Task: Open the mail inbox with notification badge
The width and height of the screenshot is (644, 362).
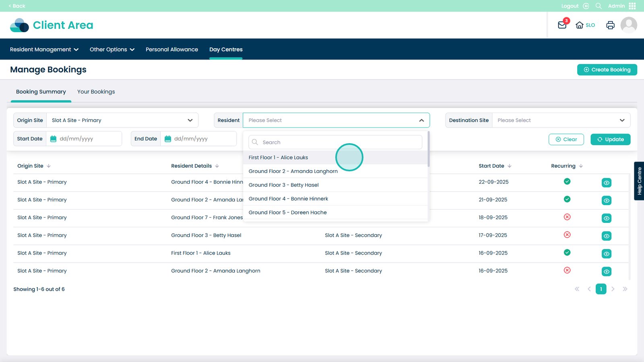Action: [x=562, y=25]
